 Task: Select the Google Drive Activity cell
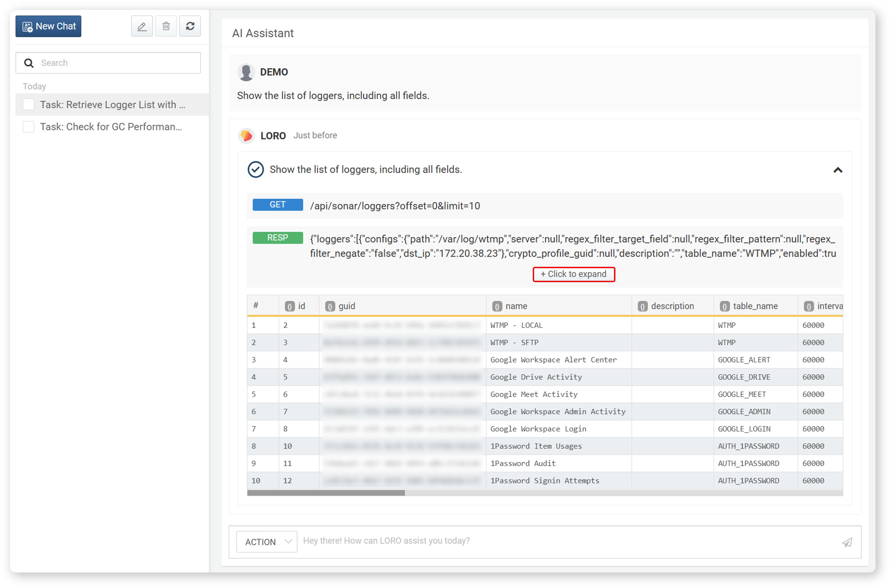click(559, 377)
